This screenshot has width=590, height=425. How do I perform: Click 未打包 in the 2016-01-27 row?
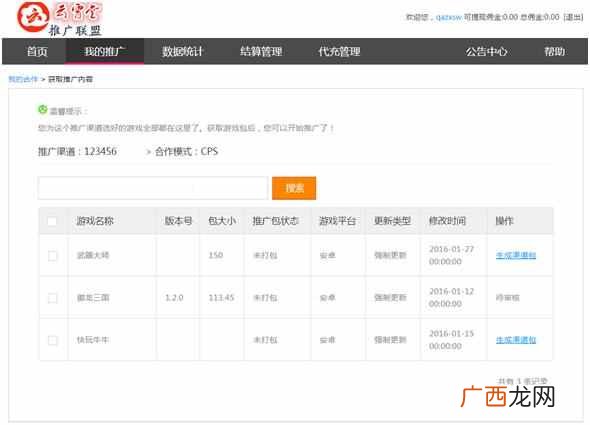tap(265, 256)
